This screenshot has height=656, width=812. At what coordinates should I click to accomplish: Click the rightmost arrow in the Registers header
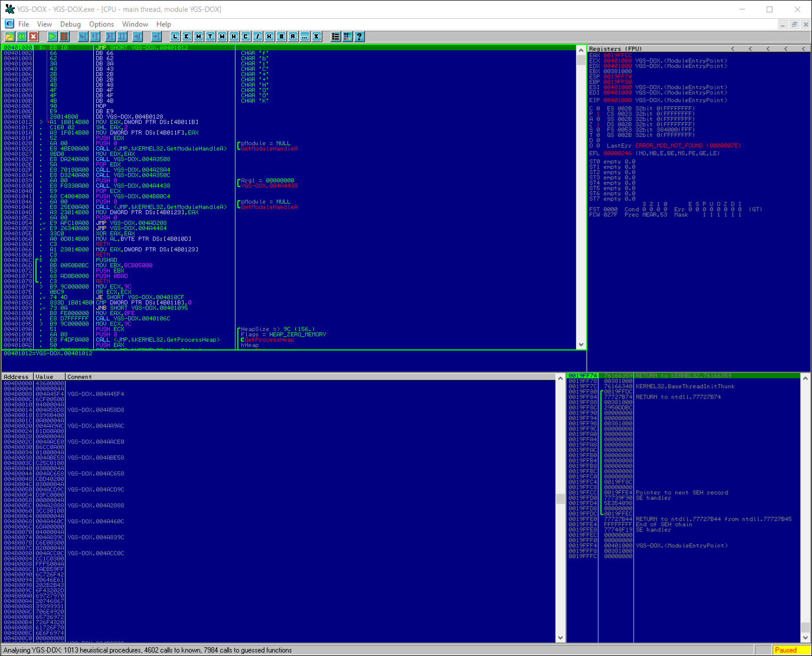click(x=803, y=49)
